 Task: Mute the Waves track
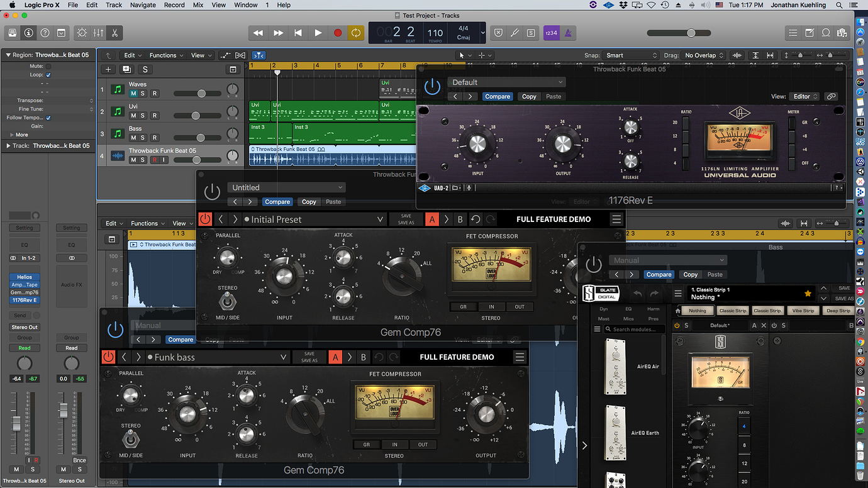point(133,93)
